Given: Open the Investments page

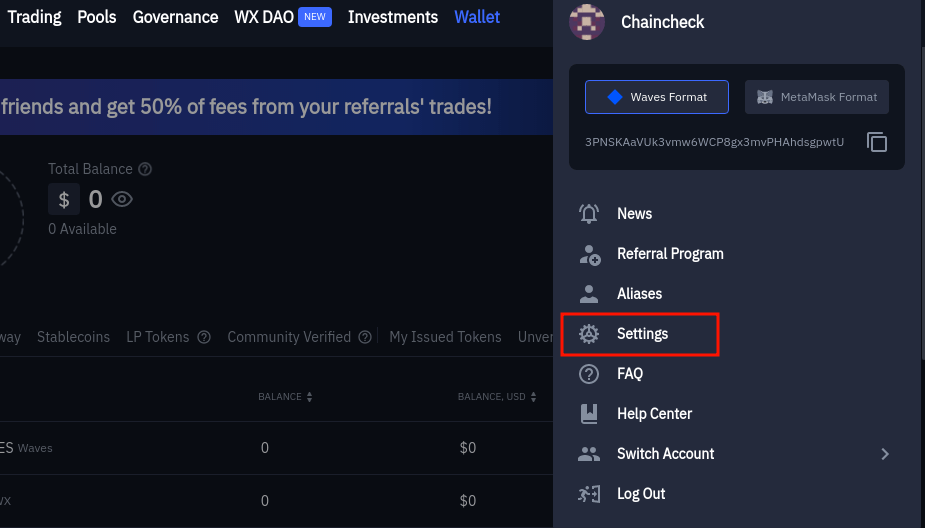Looking at the screenshot, I should pos(393,17).
